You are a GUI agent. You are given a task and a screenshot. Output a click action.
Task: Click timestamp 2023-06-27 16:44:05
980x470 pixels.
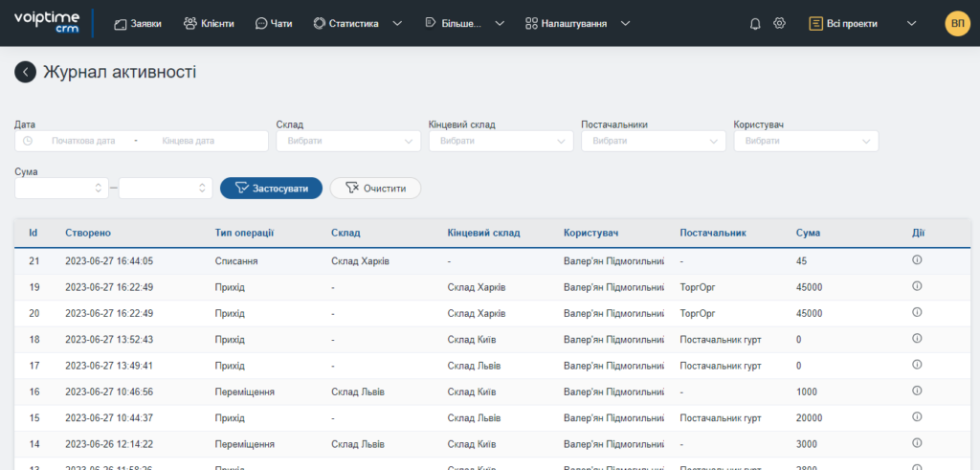point(109,261)
